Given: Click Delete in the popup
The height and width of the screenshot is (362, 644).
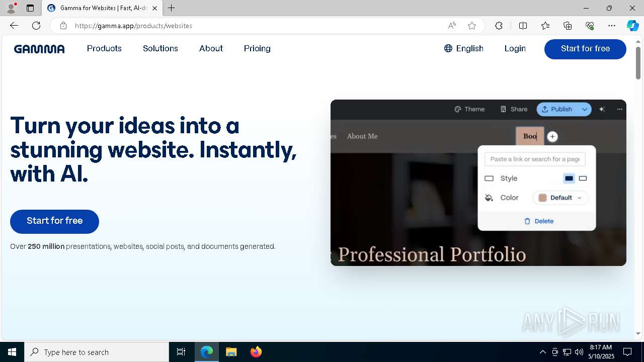Looking at the screenshot, I should coord(539,221).
